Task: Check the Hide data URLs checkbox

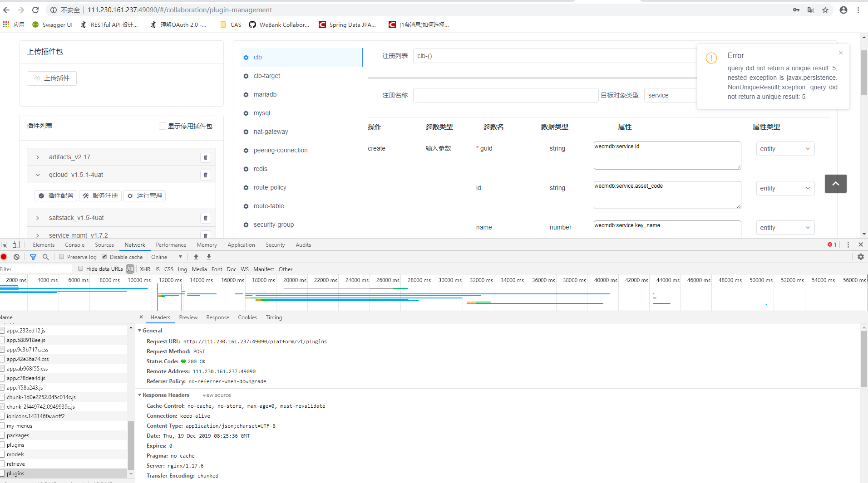Action: coord(81,268)
